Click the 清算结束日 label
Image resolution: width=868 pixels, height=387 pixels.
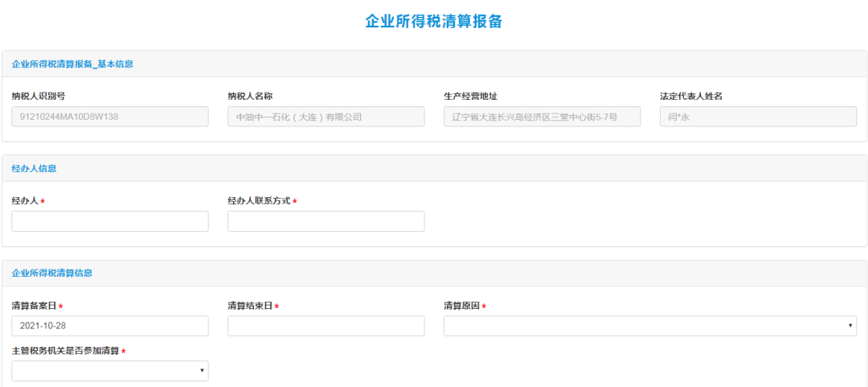pos(250,306)
